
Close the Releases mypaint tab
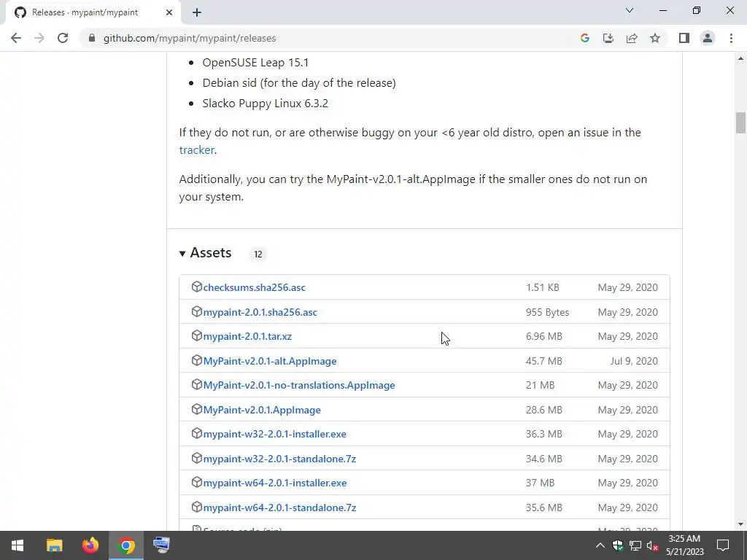(x=169, y=12)
